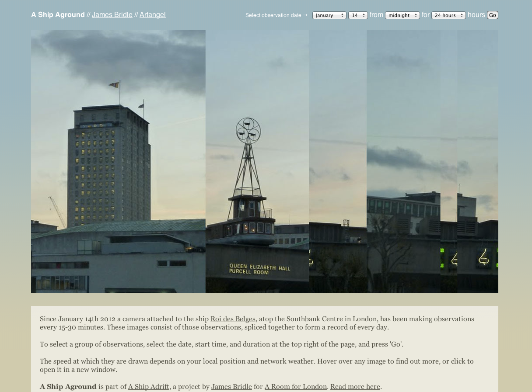Click the image strip with bare tree
Screen dimensions: 532x392
click(x=403, y=161)
